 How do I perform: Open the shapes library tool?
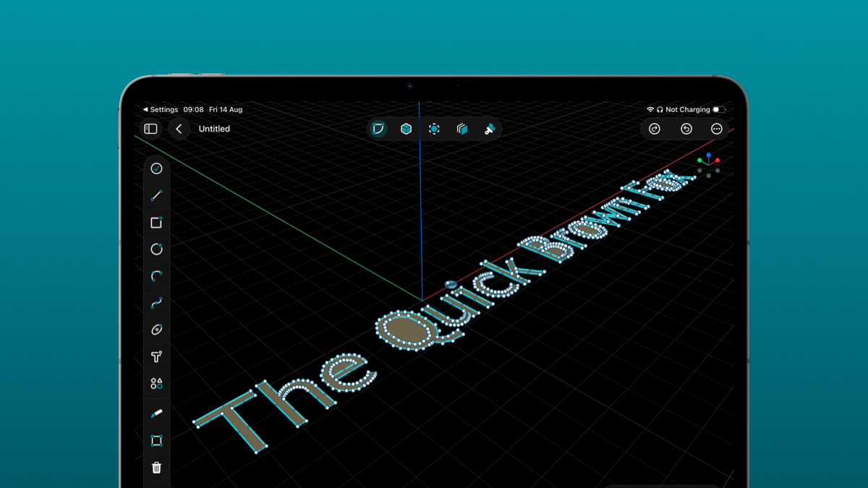pos(156,383)
